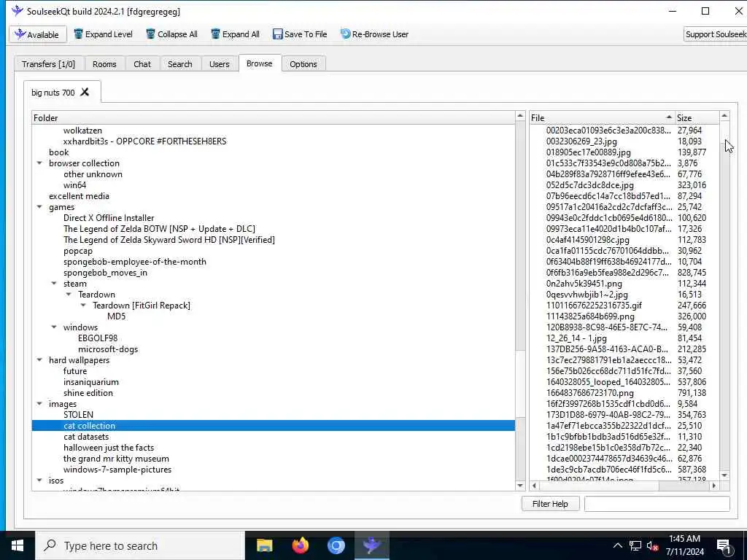Open the Chat tab

[142, 64]
